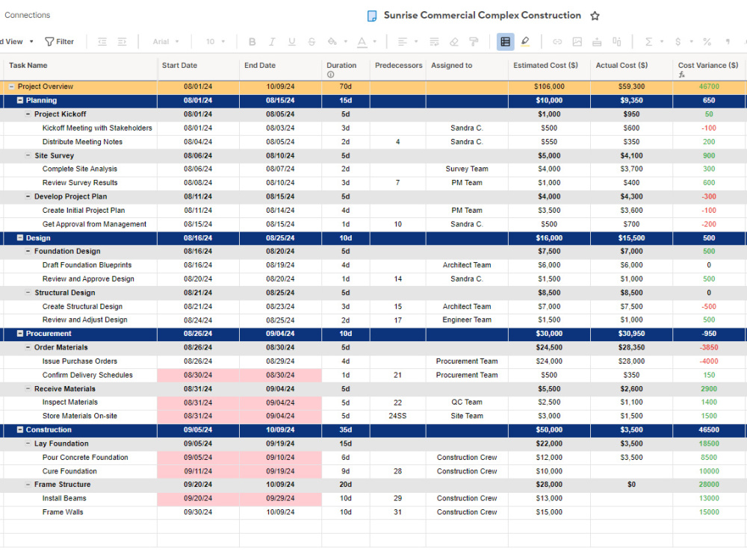Open the Arial font dropdown
Image resolution: width=747 pixels, height=560 pixels.
coord(164,41)
